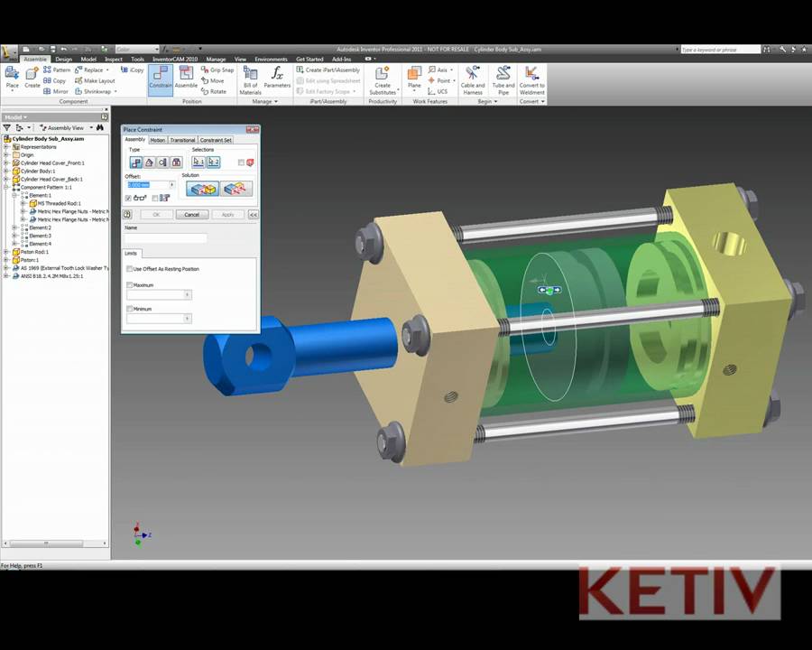Toggle Show Preview glasses checkbox
This screenshot has height=650, width=812.
point(128,198)
